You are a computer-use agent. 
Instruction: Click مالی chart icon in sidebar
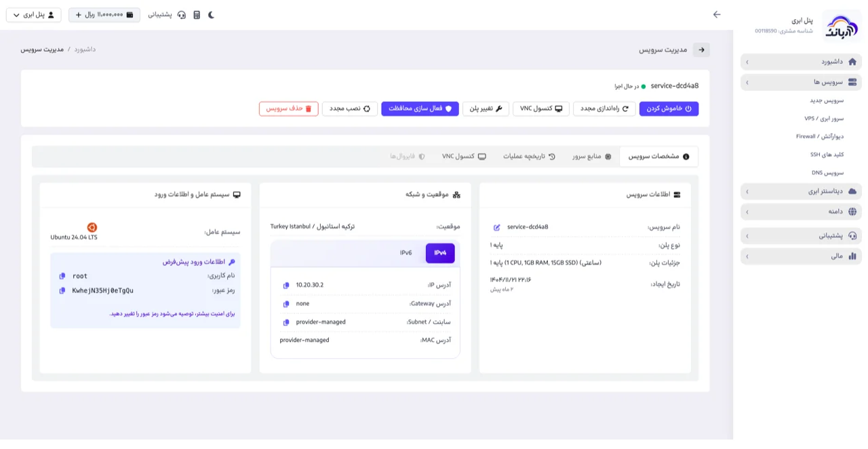pos(852,256)
